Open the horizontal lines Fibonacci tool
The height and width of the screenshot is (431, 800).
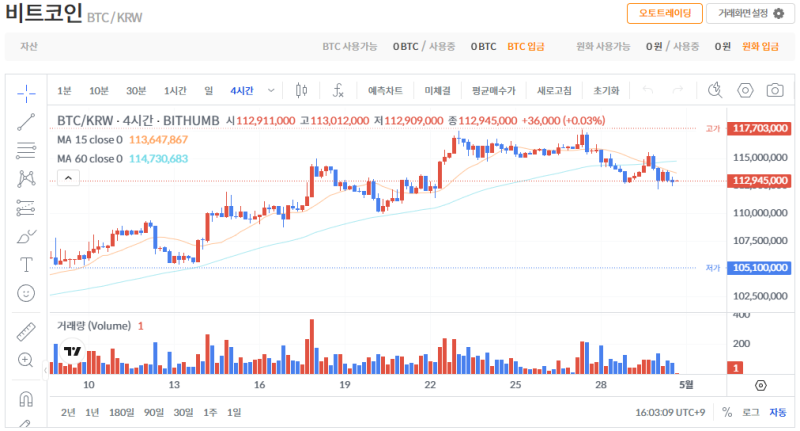[x=26, y=150]
